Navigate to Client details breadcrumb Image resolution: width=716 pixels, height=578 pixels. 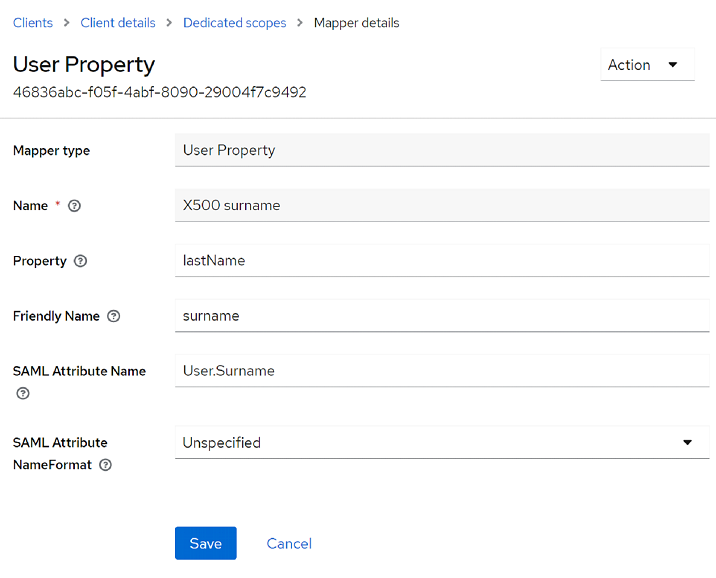118,23
